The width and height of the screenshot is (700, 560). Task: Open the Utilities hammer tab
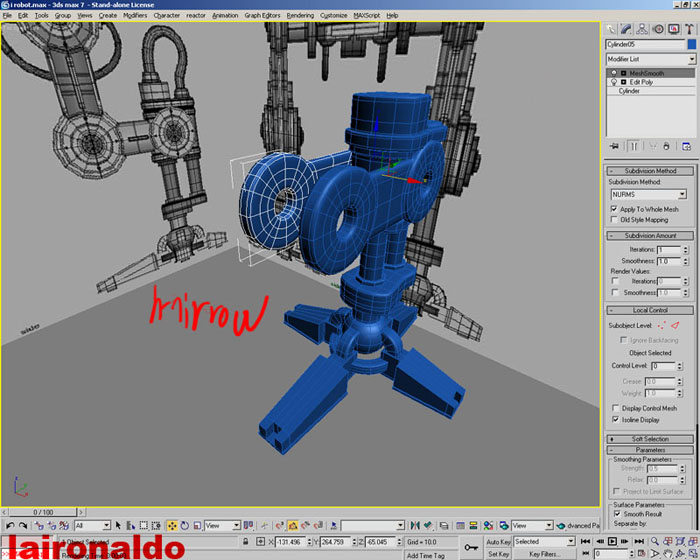687,29
